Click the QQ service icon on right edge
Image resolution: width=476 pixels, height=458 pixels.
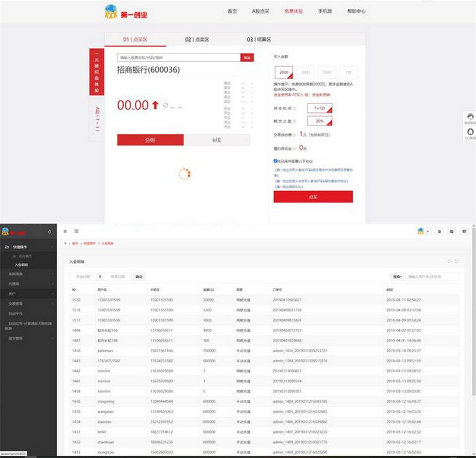click(x=470, y=133)
